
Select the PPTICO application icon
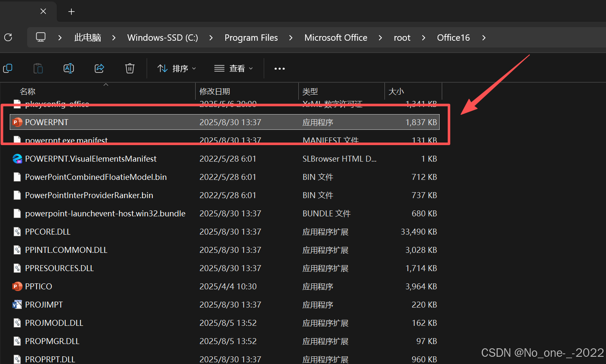click(17, 286)
